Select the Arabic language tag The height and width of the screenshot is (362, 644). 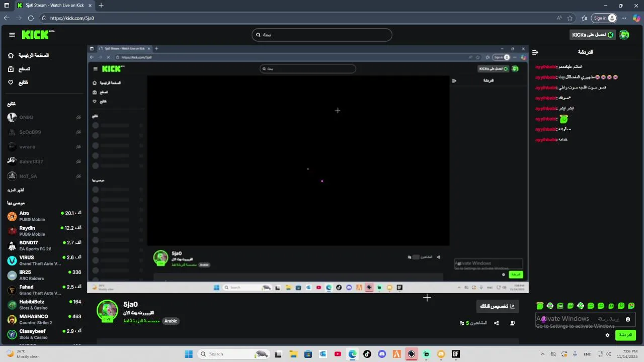click(171, 321)
